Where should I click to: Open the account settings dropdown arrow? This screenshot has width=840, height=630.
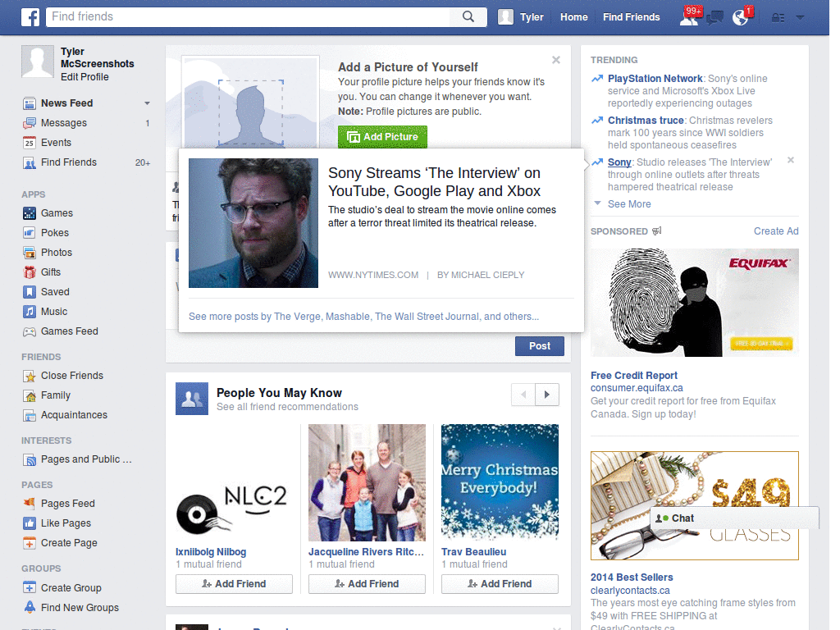coord(800,18)
